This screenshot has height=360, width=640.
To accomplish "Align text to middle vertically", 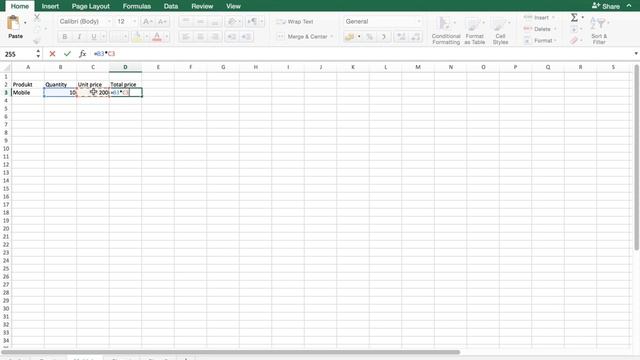I will (200, 21).
